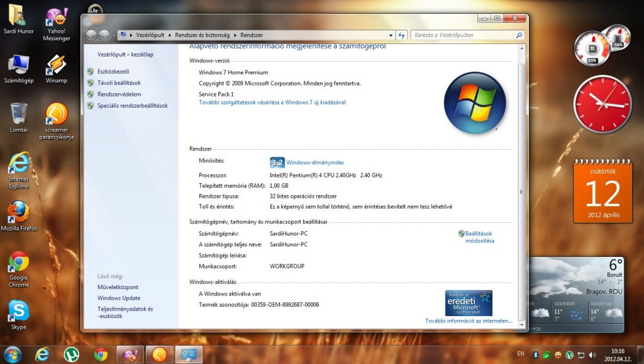Select Rendszer breadcrumb item
Image resolution: width=644 pixels, height=364 pixels.
[x=252, y=35]
